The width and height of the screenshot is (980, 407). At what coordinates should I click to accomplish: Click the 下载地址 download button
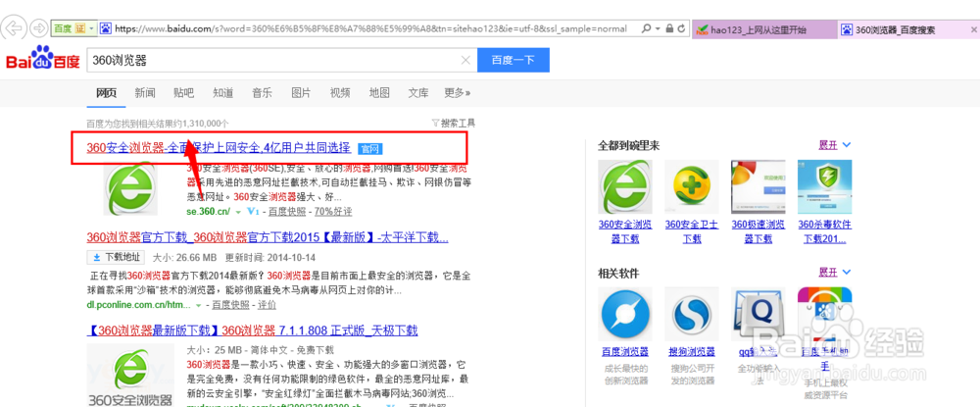click(x=116, y=257)
